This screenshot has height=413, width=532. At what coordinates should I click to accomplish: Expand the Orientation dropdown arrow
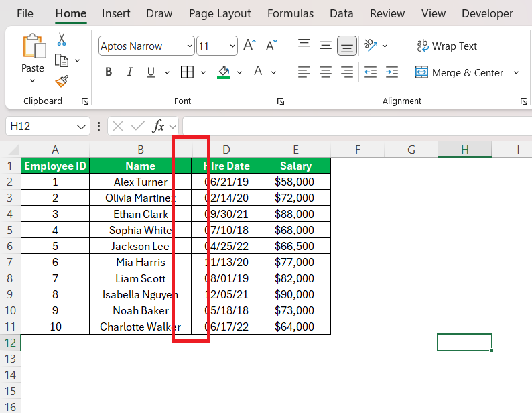385,46
